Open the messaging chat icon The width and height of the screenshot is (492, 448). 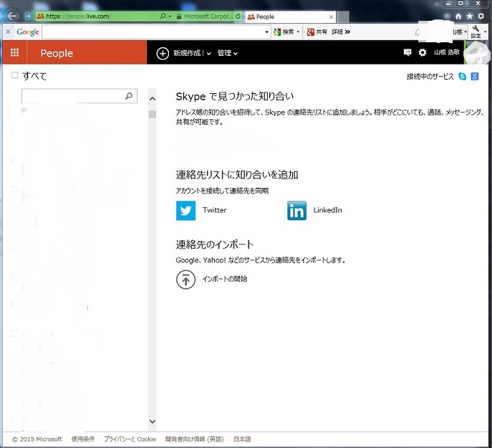pyautogui.click(x=407, y=52)
